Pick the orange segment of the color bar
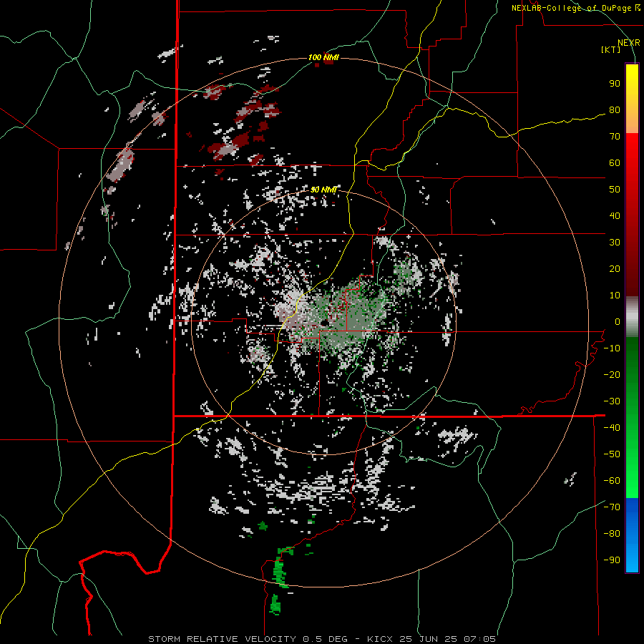 click(632, 121)
